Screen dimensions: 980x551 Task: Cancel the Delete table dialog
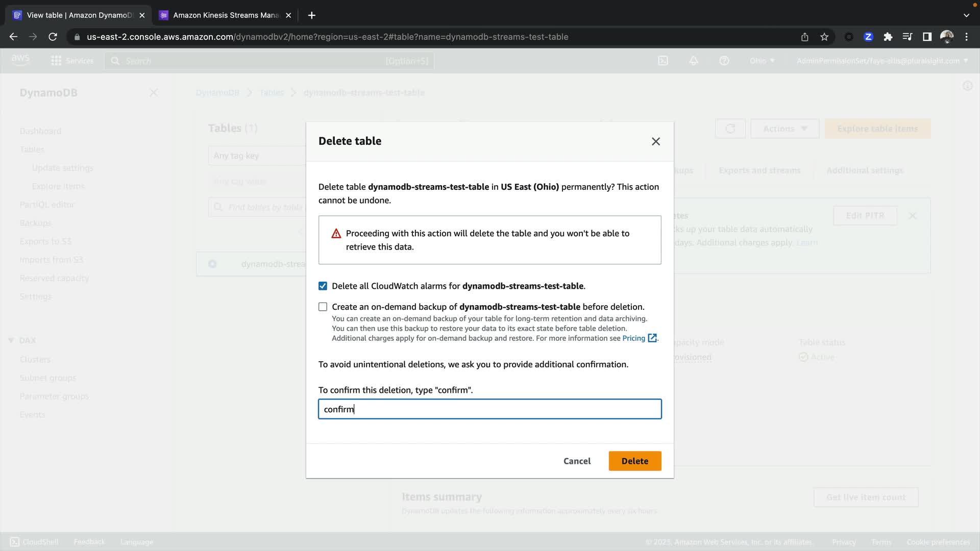[x=577, y=461]
